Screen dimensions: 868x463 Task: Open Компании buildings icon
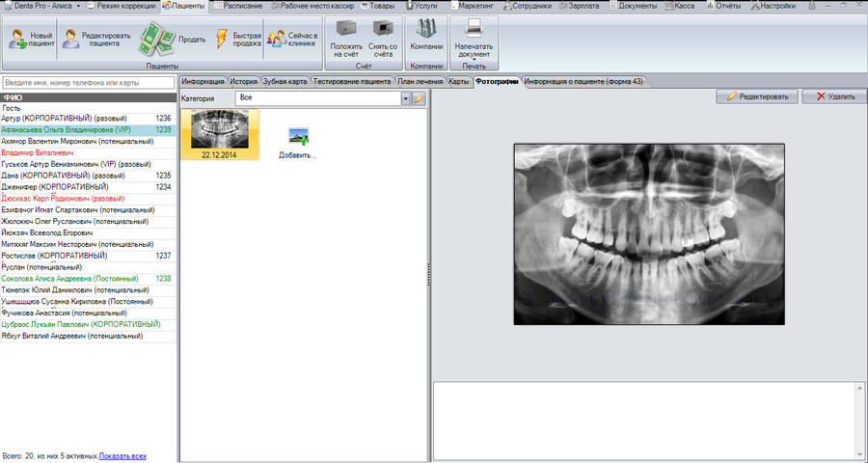point(426,28)
